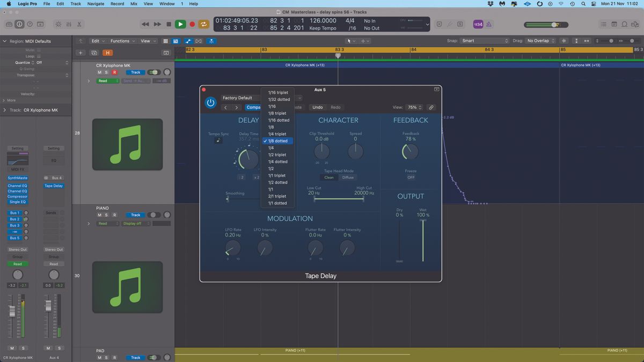Select 1/16 triplet from the sync list
644x362 pixels.
tap(277, 92)
